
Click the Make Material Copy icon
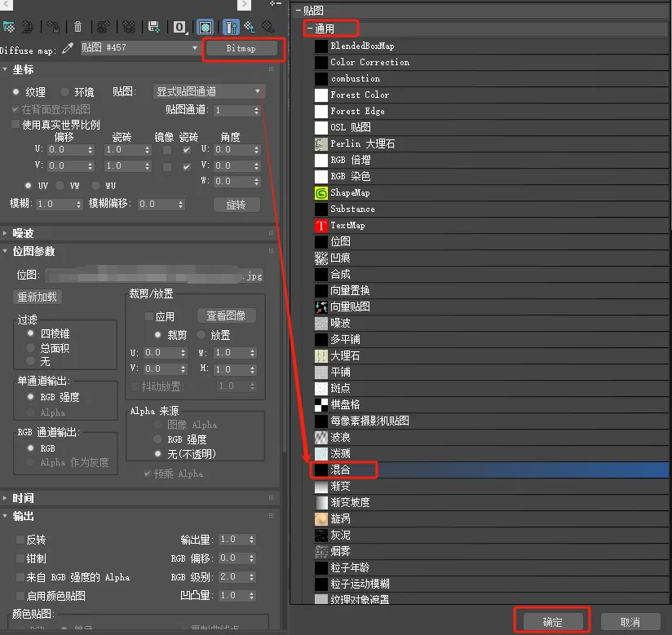click(x=104, y=28)
